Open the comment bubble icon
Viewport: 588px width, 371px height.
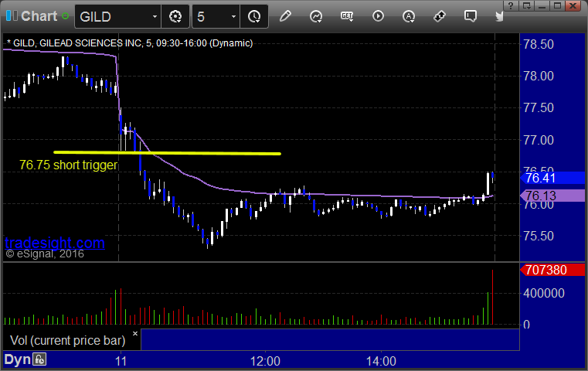click(x=471, y=16)
